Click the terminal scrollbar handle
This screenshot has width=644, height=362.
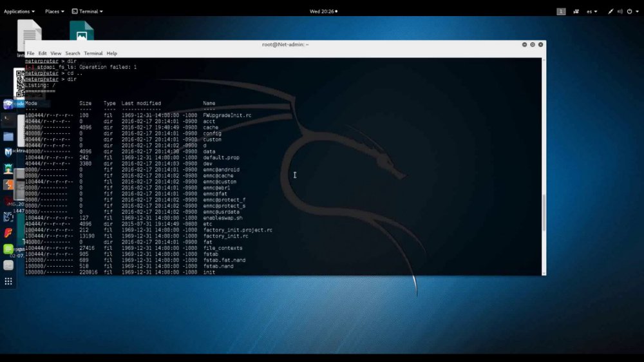tap(544, 213)
